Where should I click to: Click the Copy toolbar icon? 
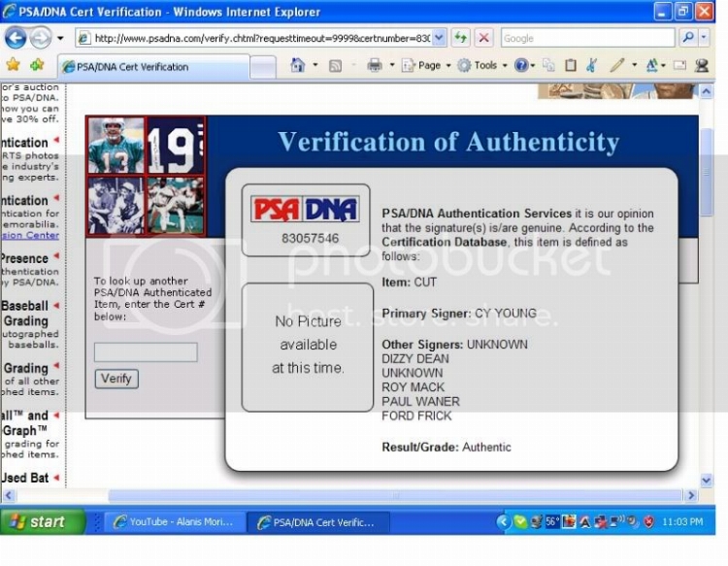coord(549,65)
